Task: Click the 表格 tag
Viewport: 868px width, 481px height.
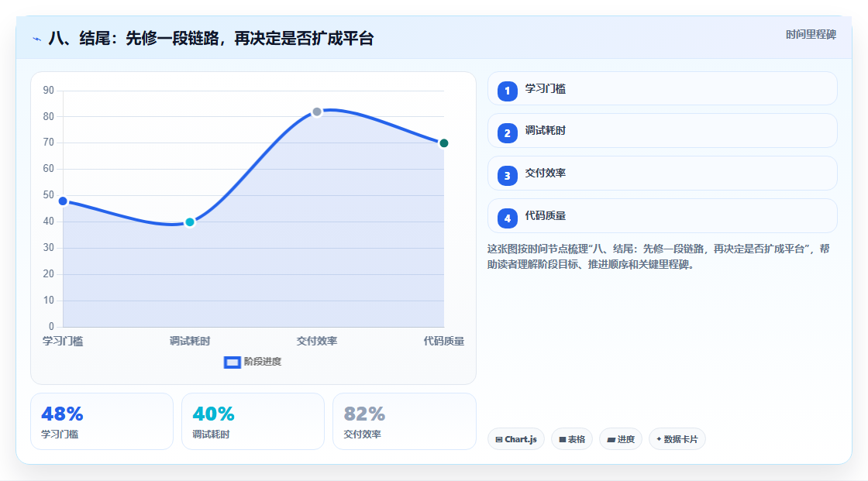Action: tap(572, 439)
